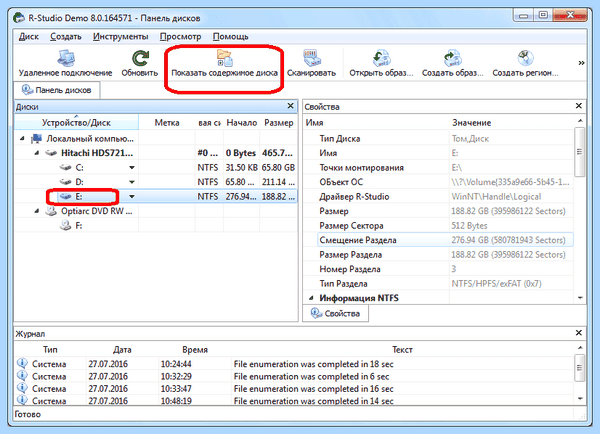
Task: Click the Optiarc DVD drive icon
Action: click(x=51, y=211)
